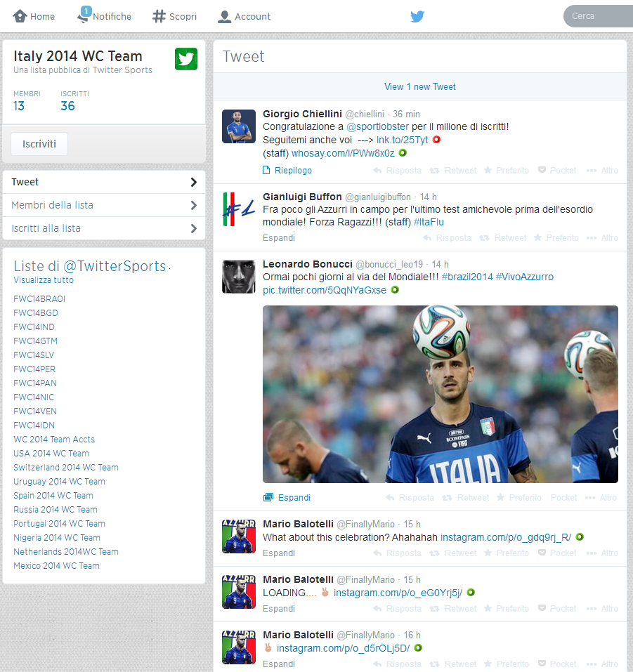Click the 36 Iscritti count
The image size is (633, 672).
click(67, 106)
